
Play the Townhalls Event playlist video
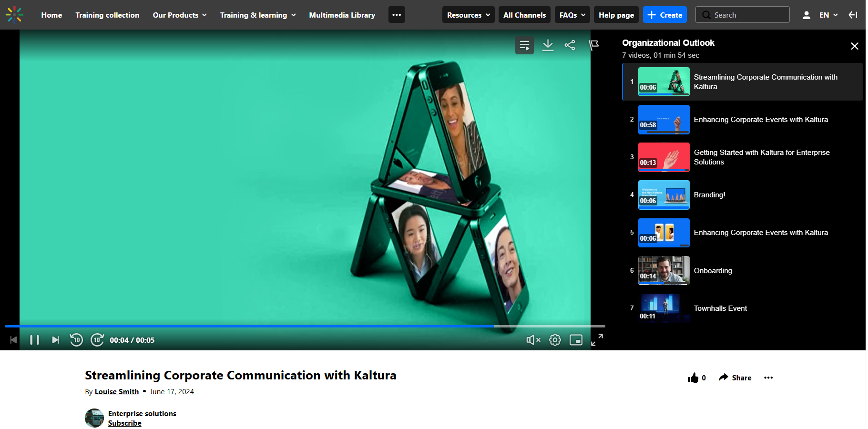pyautogui.click(x=743, y=308)
